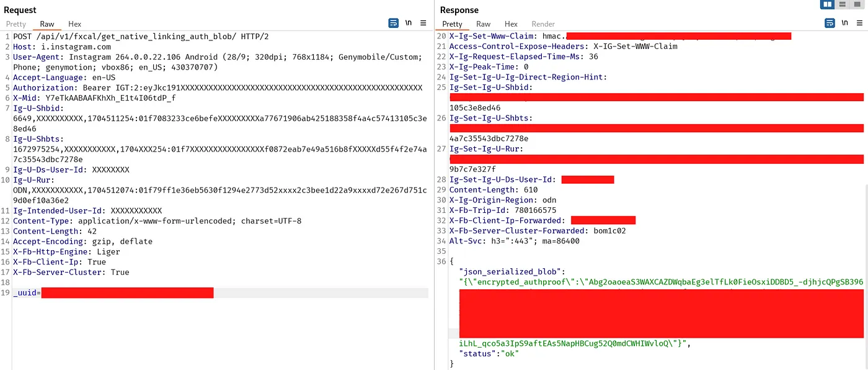This screenshot has height=370, width=868.
Task: Toggle show non-printable chars (\n) in Request
Action: 409,23
